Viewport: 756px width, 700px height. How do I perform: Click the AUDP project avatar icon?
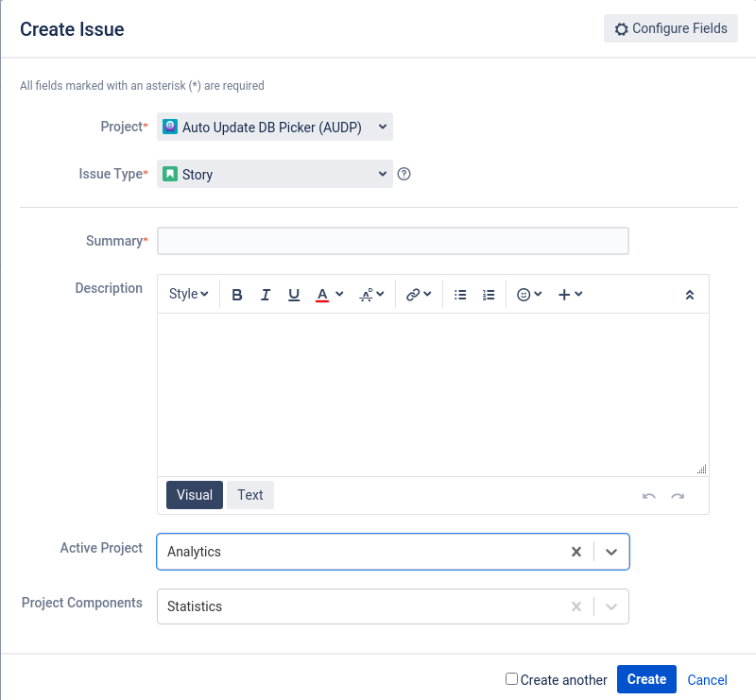pyautogui.click(x=170, y=127)
